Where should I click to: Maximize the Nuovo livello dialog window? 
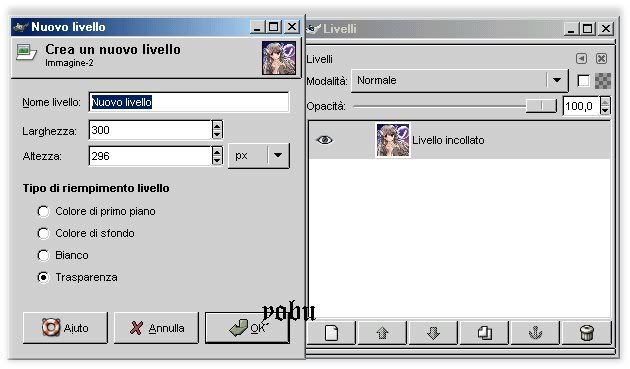[x=274, y=27]
